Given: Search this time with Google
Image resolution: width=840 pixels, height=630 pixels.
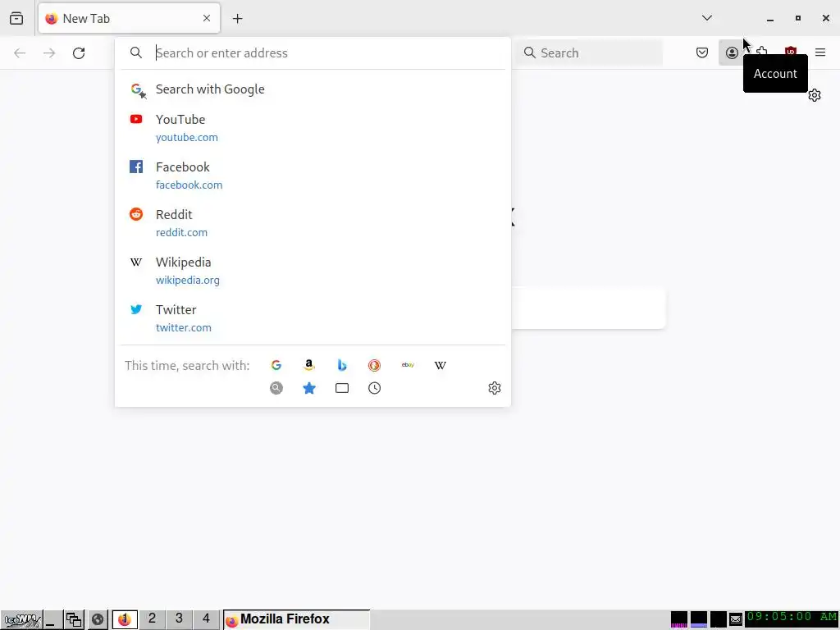Looking at the screenshot, I should pos(276,365).
